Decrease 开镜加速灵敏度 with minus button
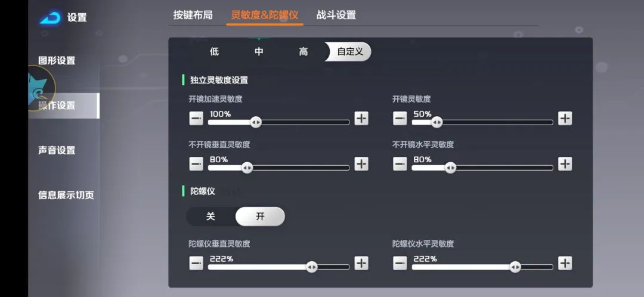Screen dimensions: 644x297 coord(196,119)
